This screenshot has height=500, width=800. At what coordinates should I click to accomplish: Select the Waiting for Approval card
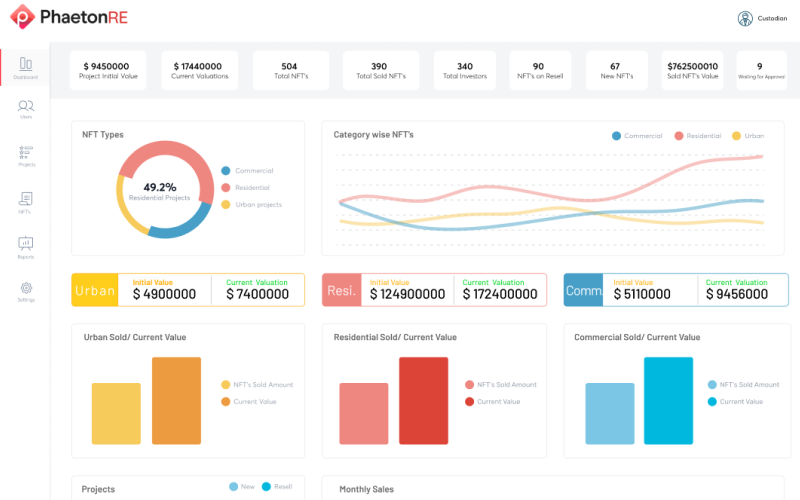(x=761, y=70)
